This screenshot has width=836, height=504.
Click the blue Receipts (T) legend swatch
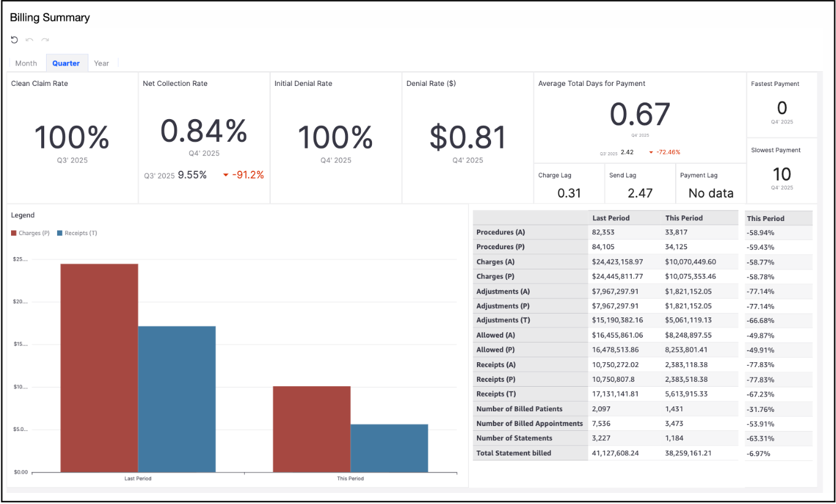pos(60,233)
